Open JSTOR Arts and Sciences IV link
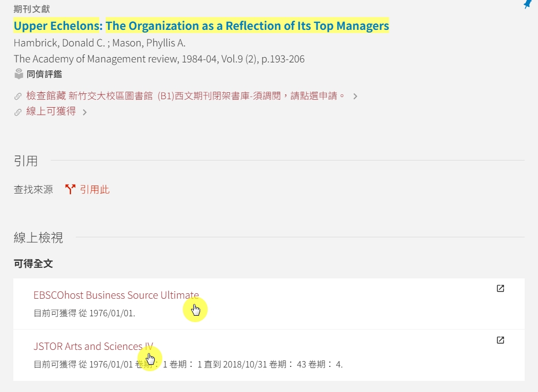The image size is (538, 392). (93, 346)
